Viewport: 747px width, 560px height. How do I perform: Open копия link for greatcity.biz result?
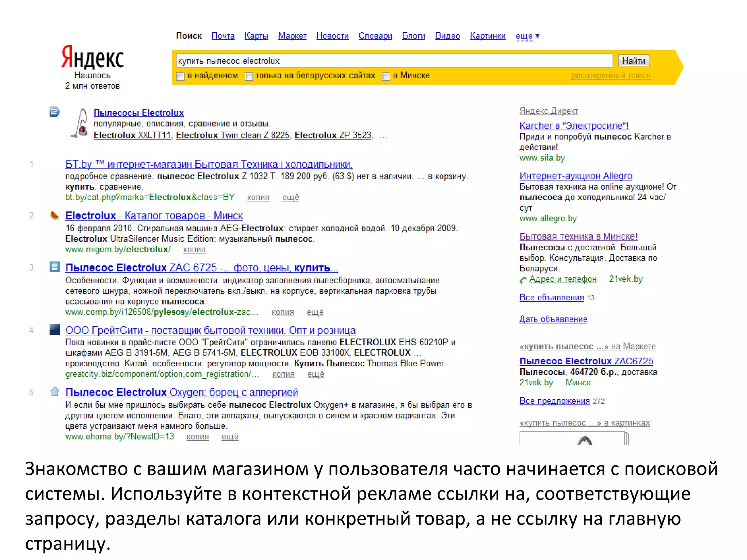click(283, 374)
